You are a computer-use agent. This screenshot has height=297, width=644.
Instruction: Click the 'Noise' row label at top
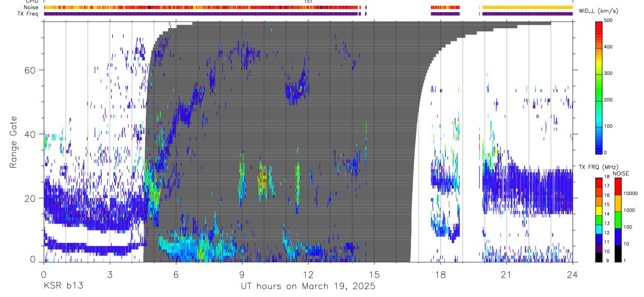pyautogui.click(x=31, y=7)
